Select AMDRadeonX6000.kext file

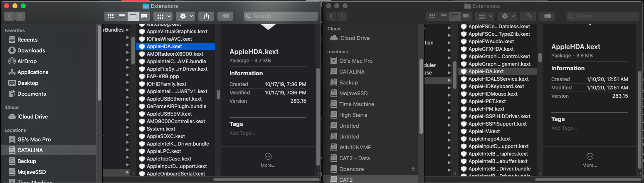pos(175,54)
